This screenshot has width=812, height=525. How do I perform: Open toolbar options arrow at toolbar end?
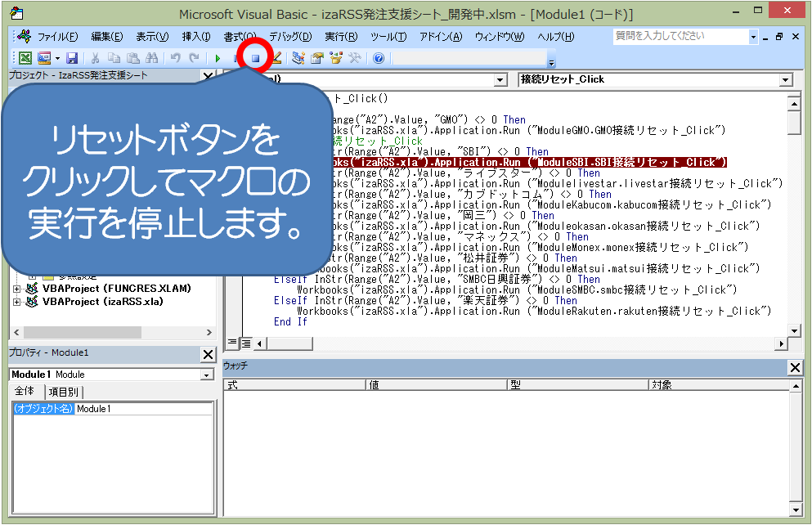551,62
